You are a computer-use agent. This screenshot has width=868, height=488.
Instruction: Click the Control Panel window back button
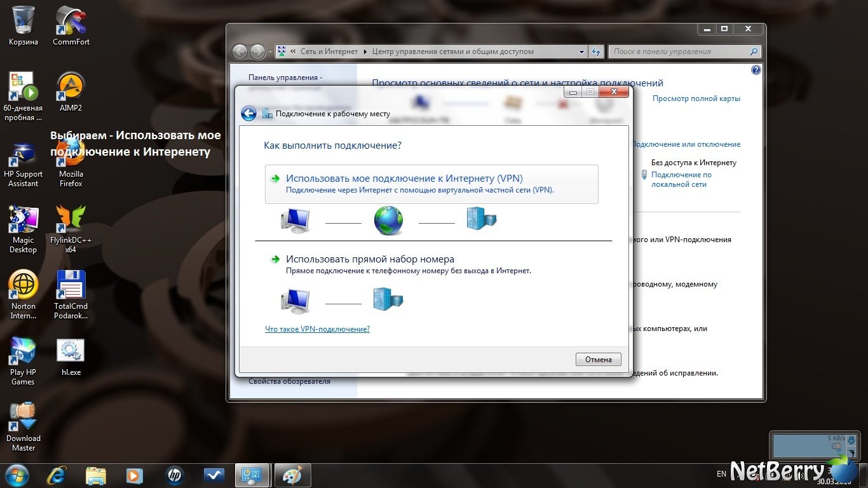[240, 51]
